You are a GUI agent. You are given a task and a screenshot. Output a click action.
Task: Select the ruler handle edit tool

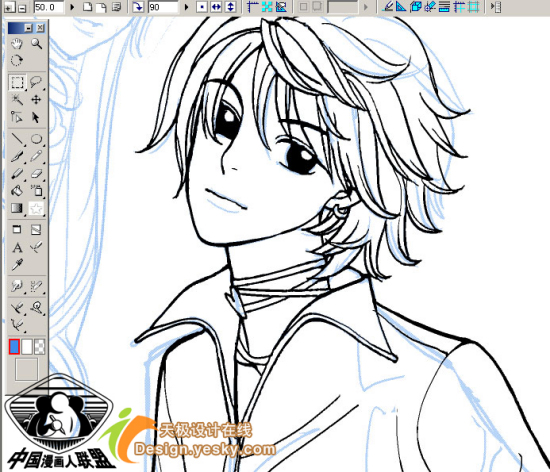[16, 117]
